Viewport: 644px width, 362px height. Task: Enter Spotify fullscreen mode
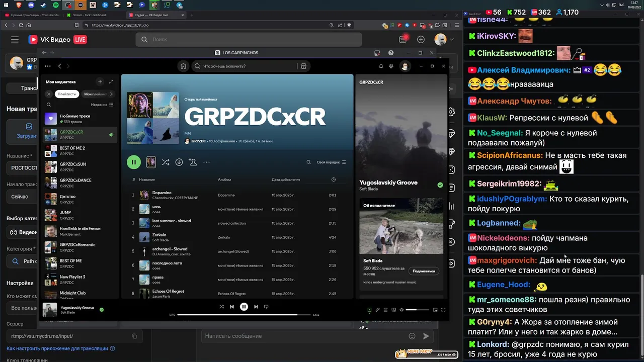point(443,310)
